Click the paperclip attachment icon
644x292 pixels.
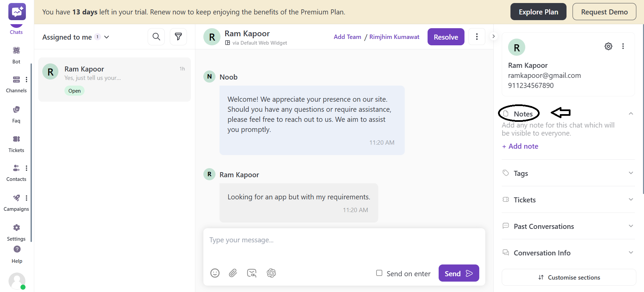(x=233, y=273)
